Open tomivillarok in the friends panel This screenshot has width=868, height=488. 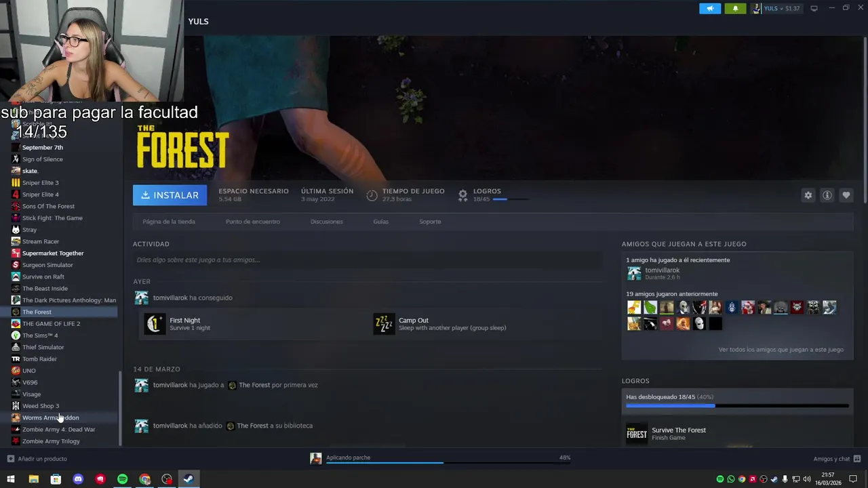[x=662, y=270]
